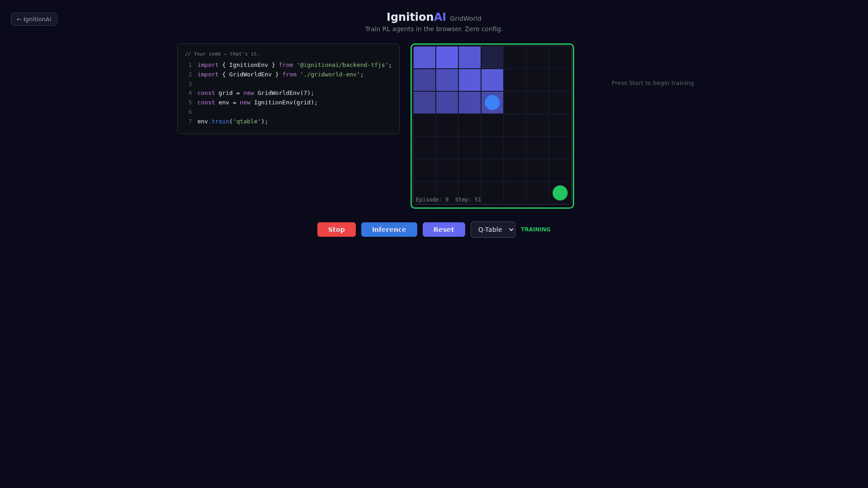Click the './gridworld-env' import string

[x=330, y=75]
